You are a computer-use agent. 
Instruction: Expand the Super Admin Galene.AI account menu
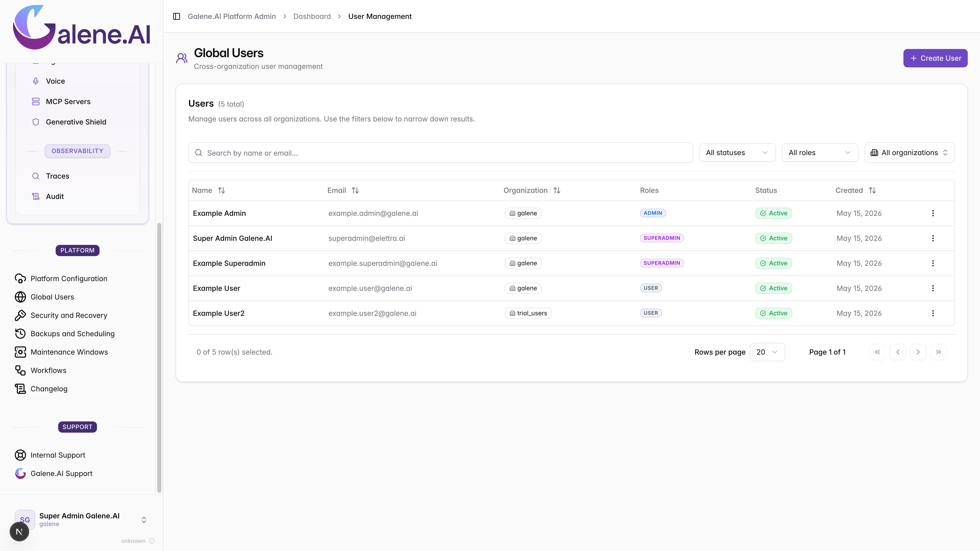click(144, 520)
